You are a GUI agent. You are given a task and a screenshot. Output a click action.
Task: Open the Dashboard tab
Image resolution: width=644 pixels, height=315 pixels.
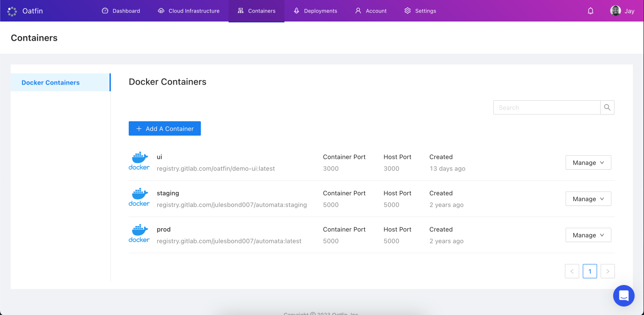(121, 11)
